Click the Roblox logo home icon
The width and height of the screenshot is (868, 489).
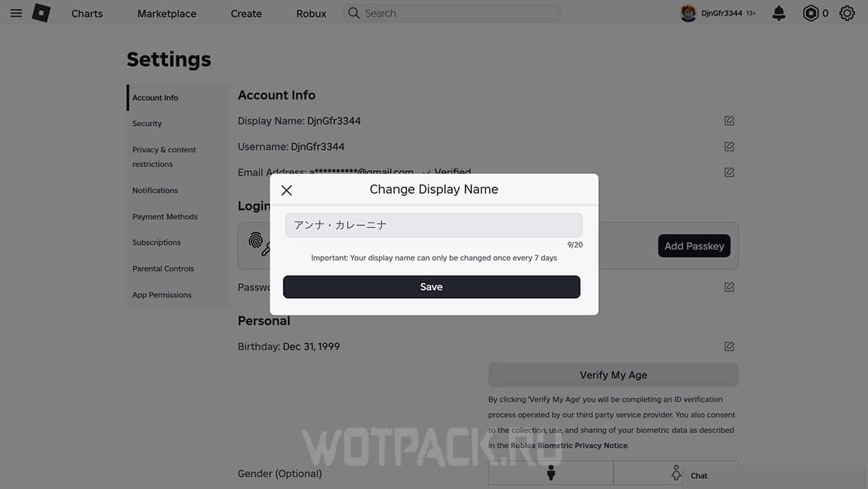point(41,13)
